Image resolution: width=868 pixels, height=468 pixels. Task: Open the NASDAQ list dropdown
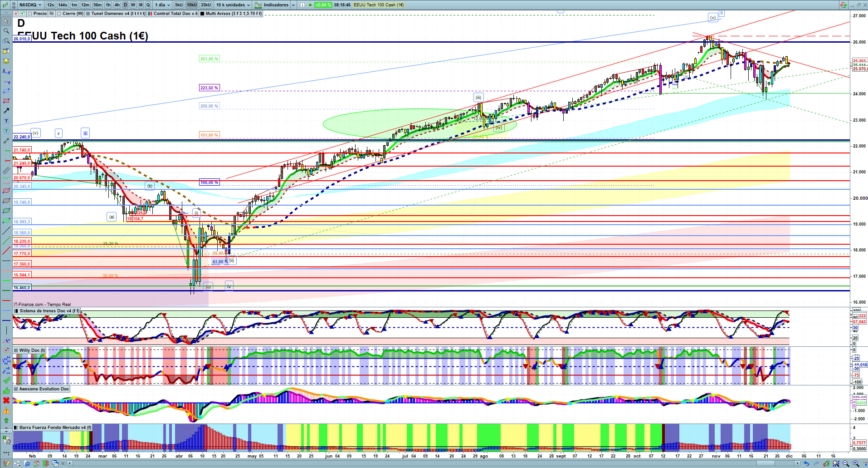(30, 5)
